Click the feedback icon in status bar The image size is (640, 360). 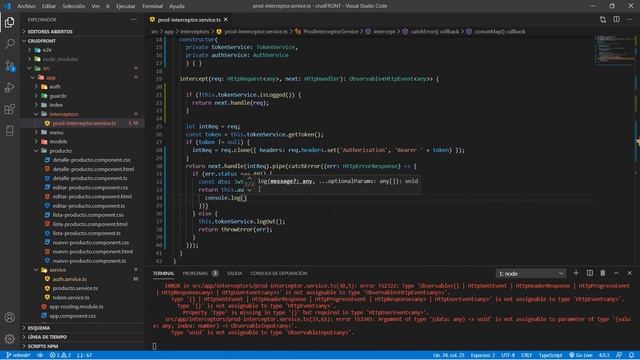(x=619, y=355)
